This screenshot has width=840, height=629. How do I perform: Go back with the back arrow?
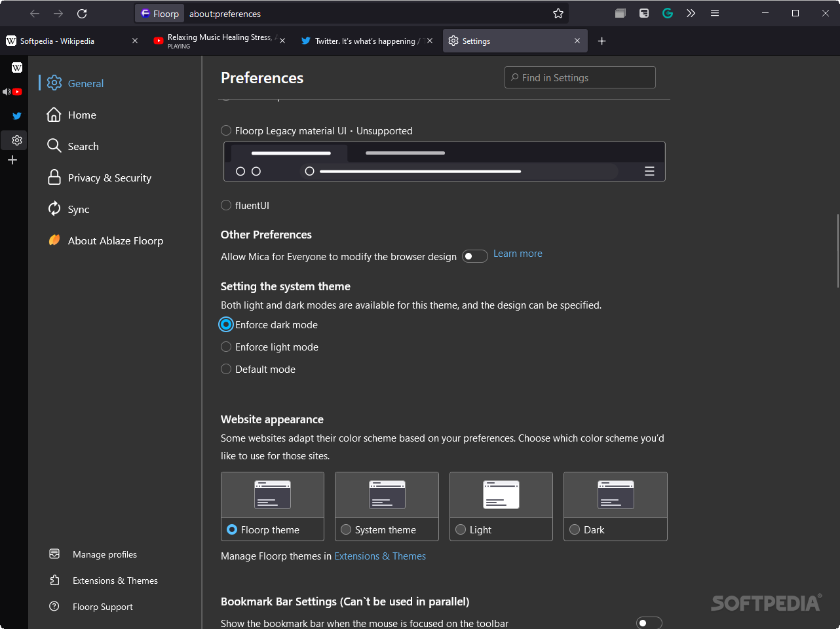[35, 13]
